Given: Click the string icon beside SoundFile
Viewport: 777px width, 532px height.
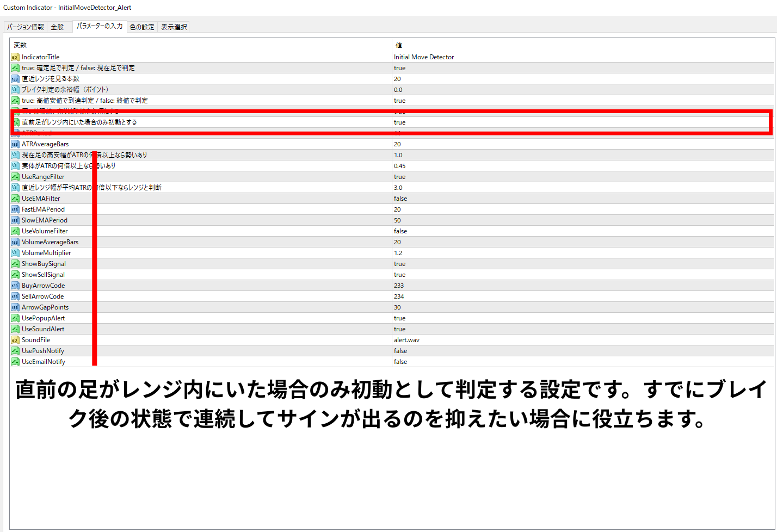Looking at the screenshot, I should [15, 340].
